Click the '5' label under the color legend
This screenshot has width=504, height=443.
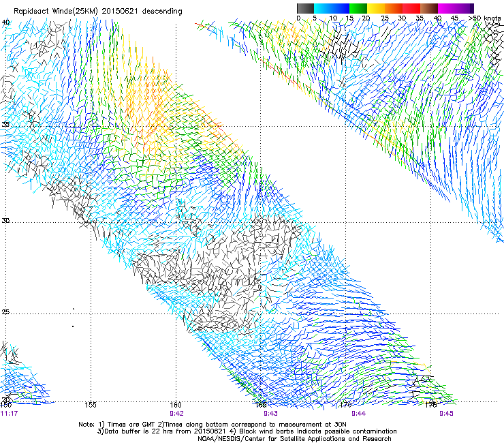(315, 18)
